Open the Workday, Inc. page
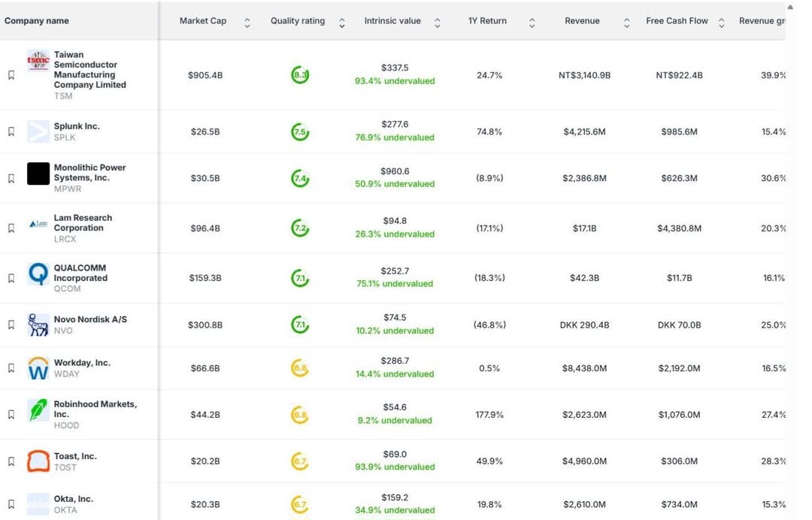812x520 pixels. click(82, 363)
